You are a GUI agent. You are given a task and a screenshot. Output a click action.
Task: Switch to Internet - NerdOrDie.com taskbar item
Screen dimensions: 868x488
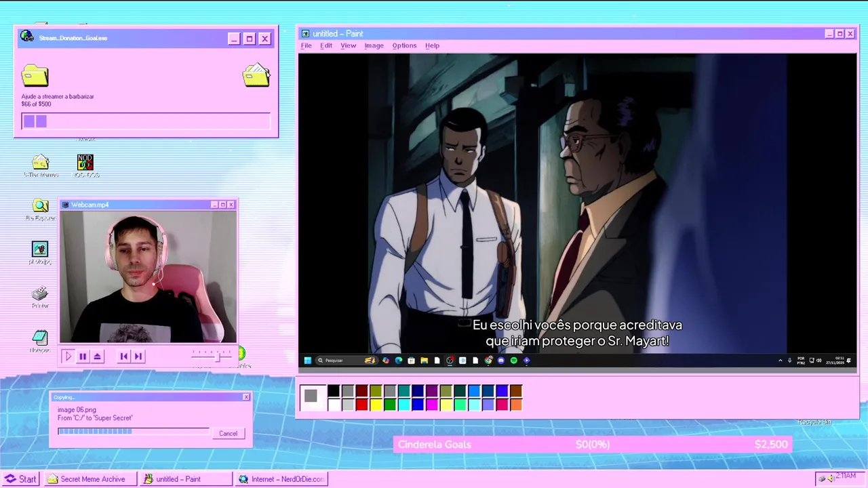[282, 479]
